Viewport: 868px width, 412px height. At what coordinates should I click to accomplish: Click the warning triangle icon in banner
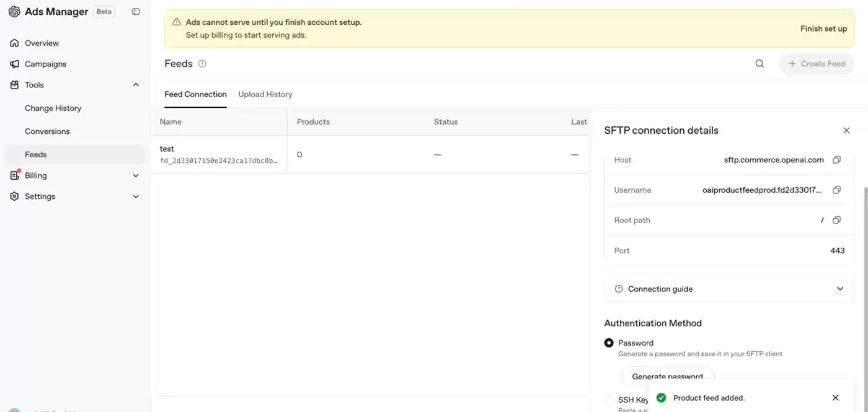(176, 22)
